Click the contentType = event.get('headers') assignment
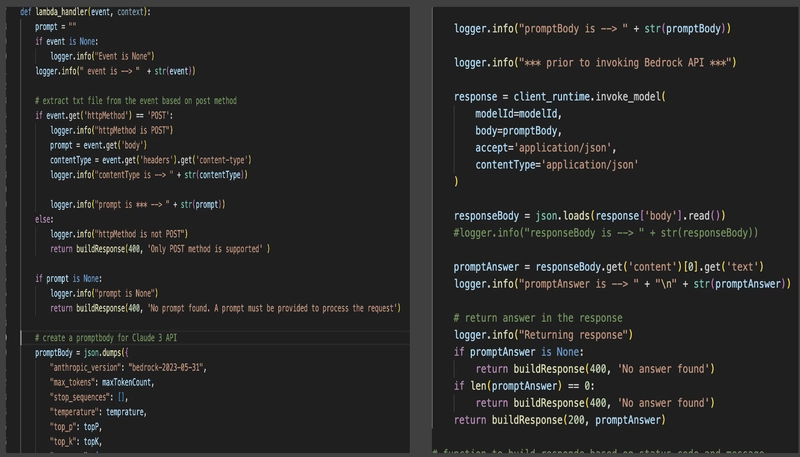Screen dimensions: 800x457 151,160
